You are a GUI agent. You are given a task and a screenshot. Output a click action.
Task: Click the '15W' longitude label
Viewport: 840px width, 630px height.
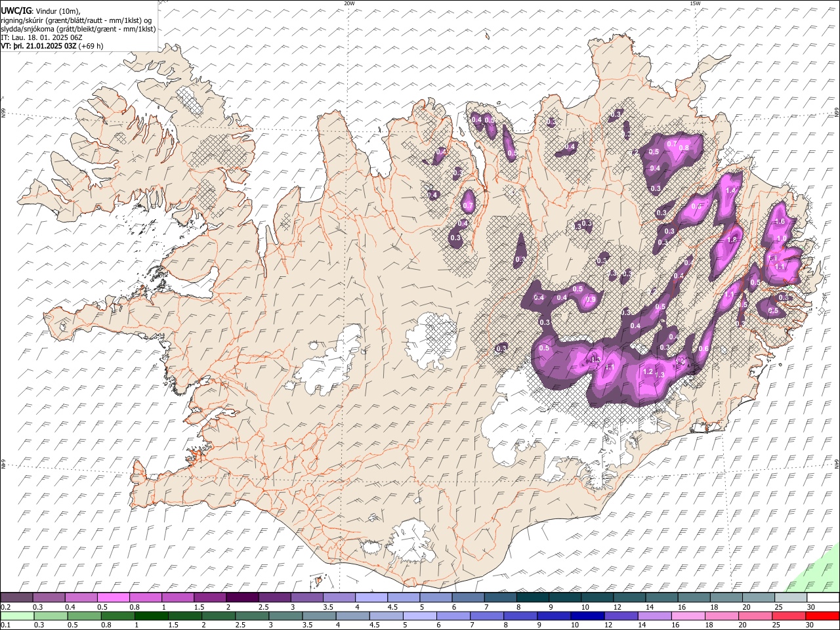(694, 3)
